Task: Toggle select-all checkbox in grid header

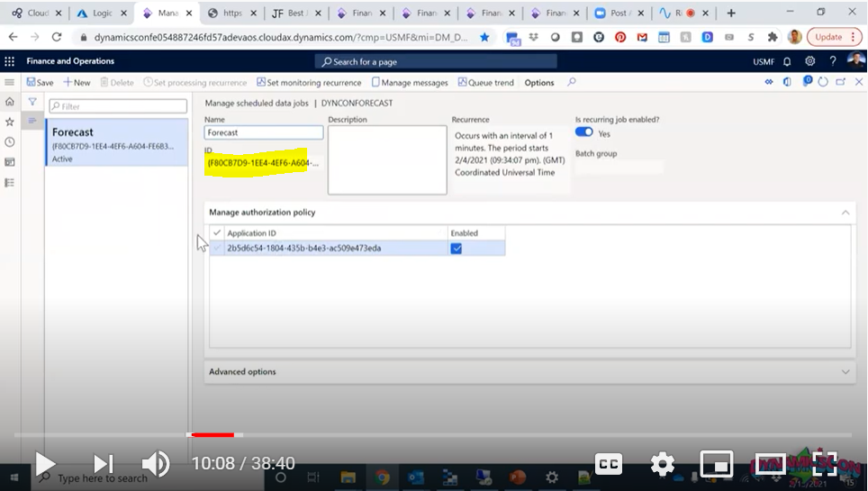Action: [217, 232]
